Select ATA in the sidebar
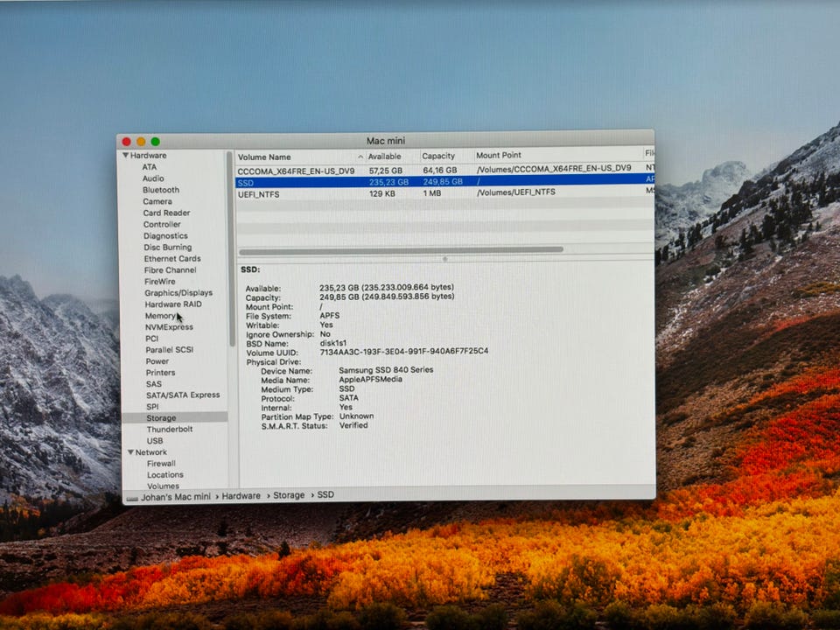The image size is (840, 630). tap(150, 167)
